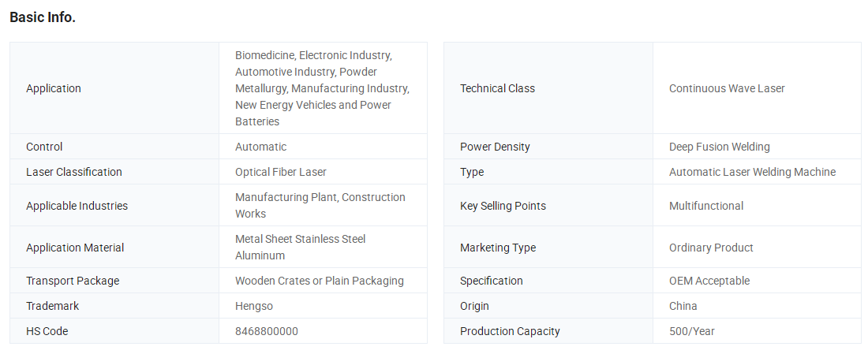Select the Technical Class label cell
This screenshot has height=354, width=868.
548,88
